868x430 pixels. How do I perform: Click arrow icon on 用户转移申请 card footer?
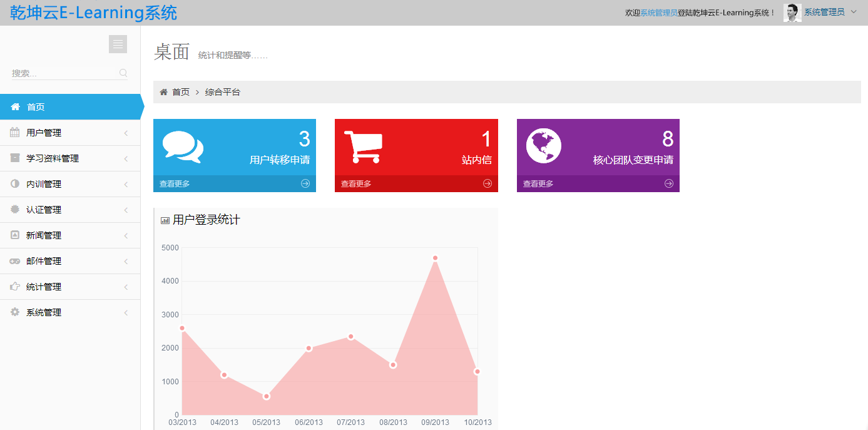pyautogui.click(x=305, y=183)
